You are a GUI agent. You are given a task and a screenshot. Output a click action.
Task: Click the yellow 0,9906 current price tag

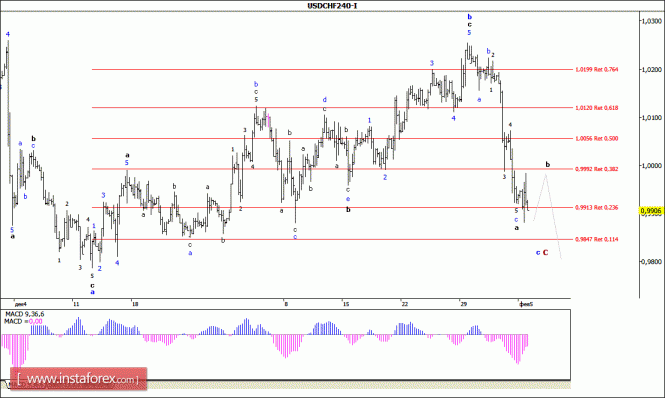(651, 210)
